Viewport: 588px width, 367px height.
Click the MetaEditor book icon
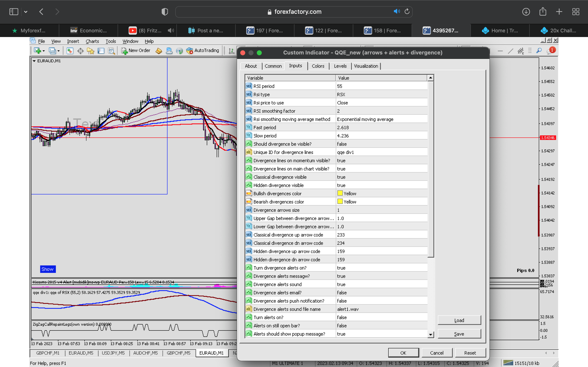159,51
